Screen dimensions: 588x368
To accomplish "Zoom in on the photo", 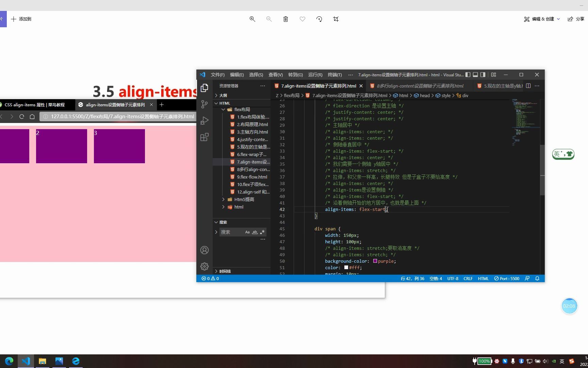I will pos(252,19).
